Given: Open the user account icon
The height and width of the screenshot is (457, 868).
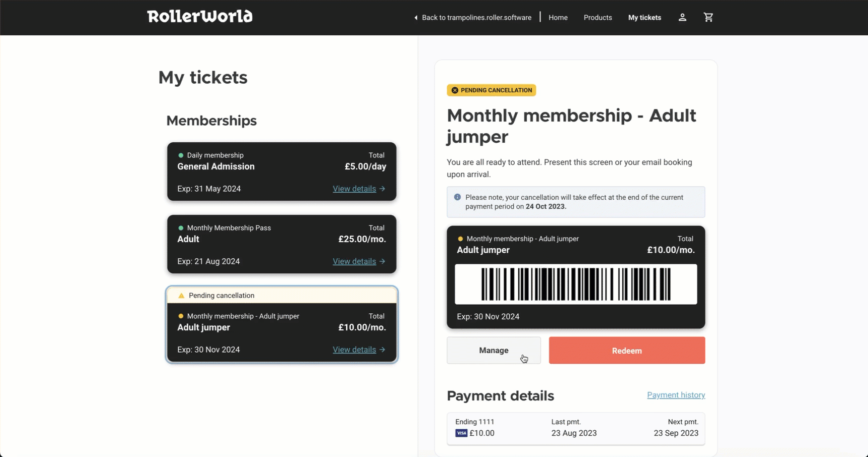Looking at the screenshot, I should click(x=682, y=17).
